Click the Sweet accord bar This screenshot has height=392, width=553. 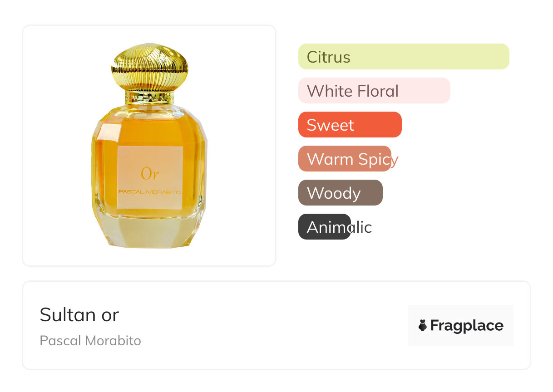350,125
